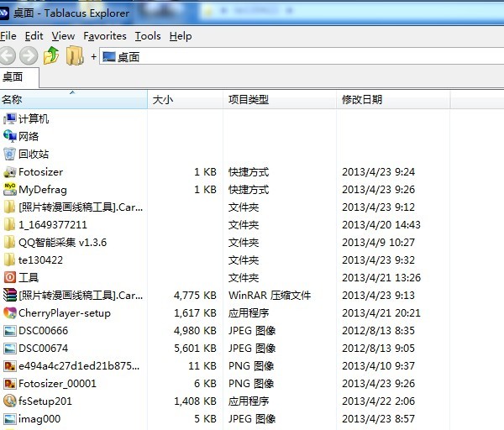Select the MyDefrag shortcut icon

[x=9, y=189]
